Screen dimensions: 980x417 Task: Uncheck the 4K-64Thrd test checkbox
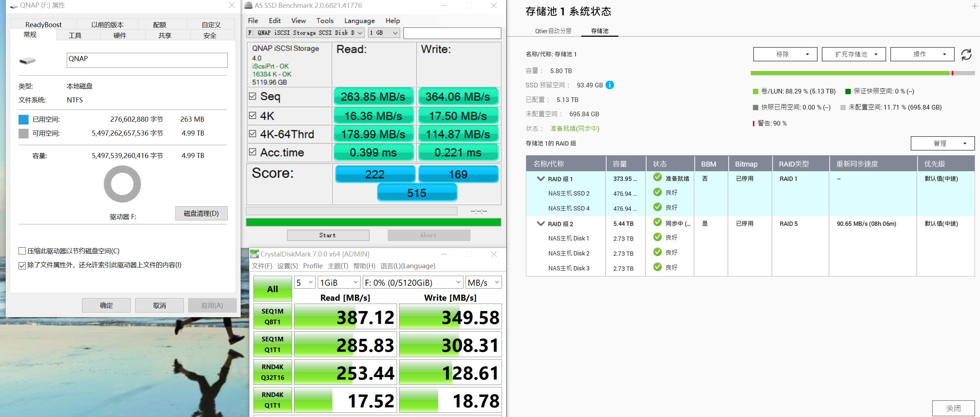(253, 133)
